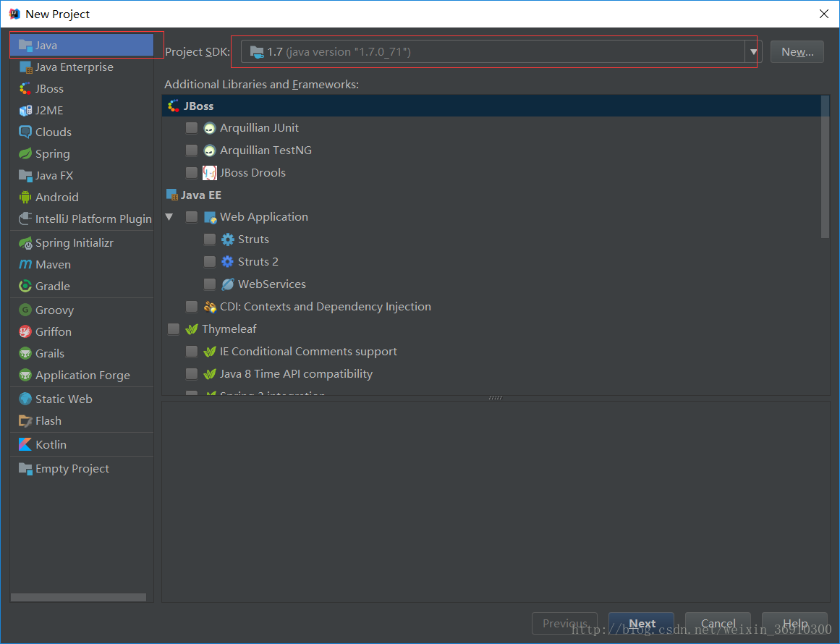The width and height of the screenshot is (840, 644).
Task: Close the New Project dialog
Action: point(824,14)
